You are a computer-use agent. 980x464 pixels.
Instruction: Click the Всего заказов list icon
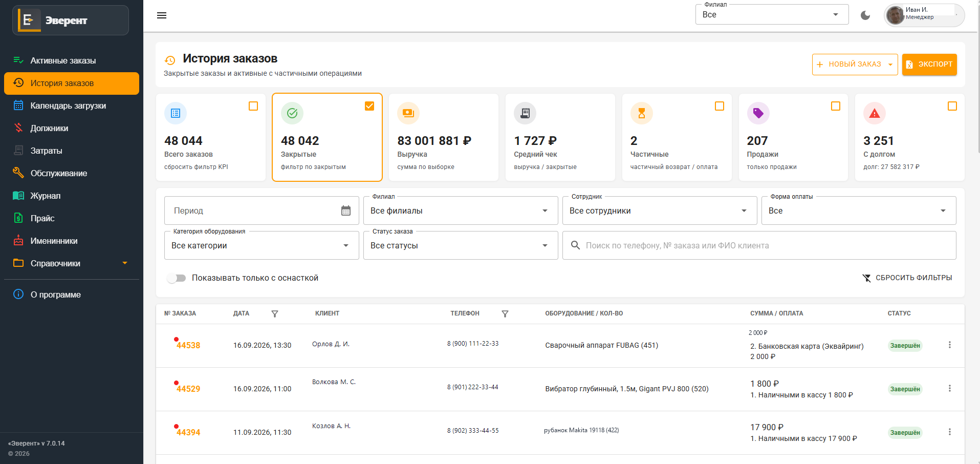click(x=176, y=113)
